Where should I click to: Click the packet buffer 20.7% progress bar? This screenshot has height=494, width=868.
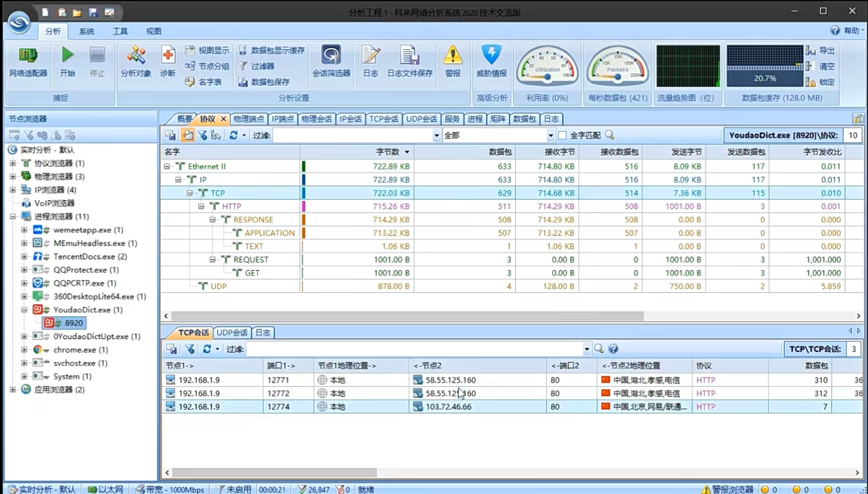(x=765, y=66)
